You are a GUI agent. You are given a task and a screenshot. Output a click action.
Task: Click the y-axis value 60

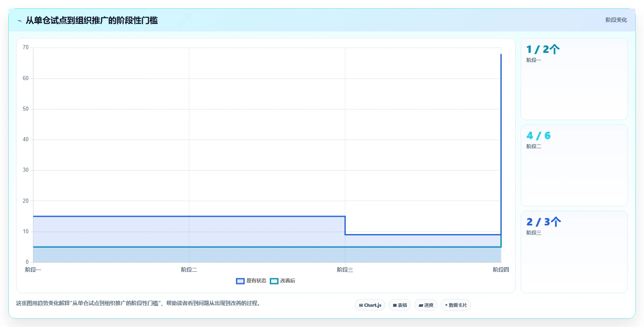coord(26,78)
